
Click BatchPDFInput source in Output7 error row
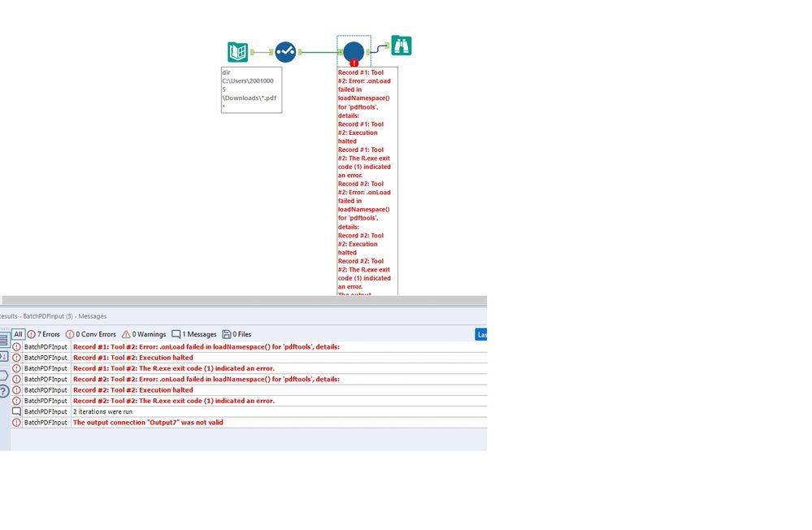click(x=46, y=422)
